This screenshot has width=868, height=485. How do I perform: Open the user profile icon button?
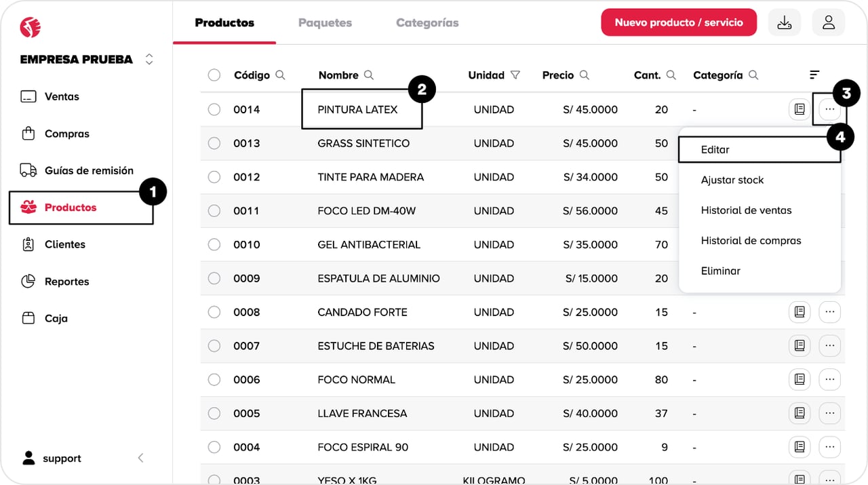pyautogui.click(x=828, y=22)
